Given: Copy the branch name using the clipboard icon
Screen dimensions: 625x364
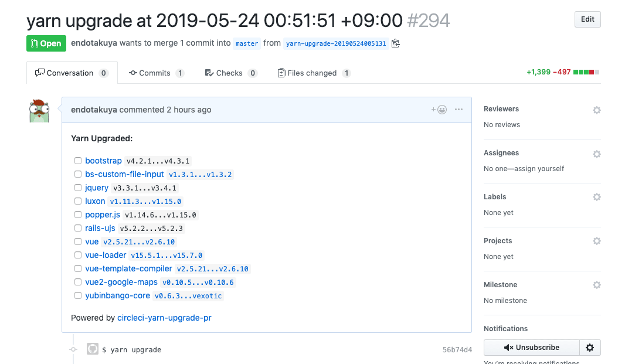Looking at the screenshot, I should [x=395, y=43].
